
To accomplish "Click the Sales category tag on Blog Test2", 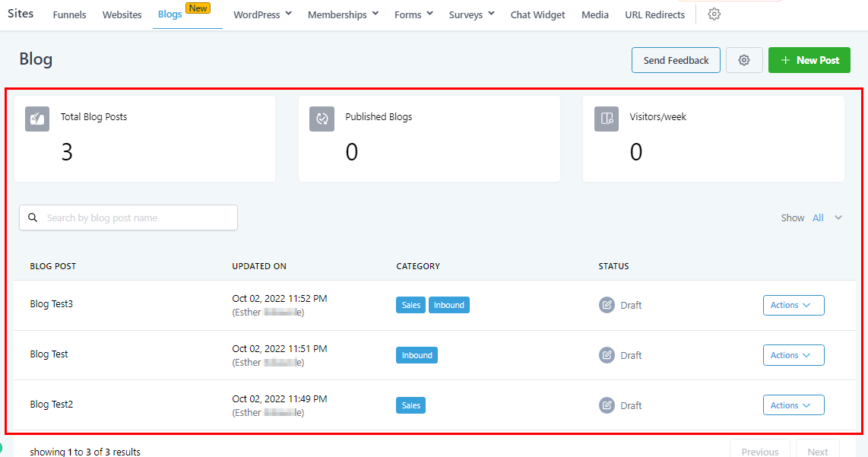I will coord(410,405).
